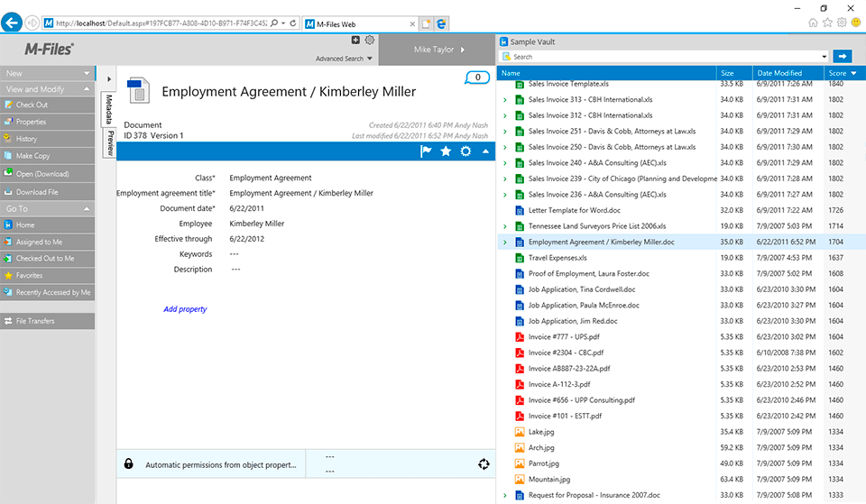The image size is (866, 504).
Task: Click Download File in sidebar
Action: [36, 192]
